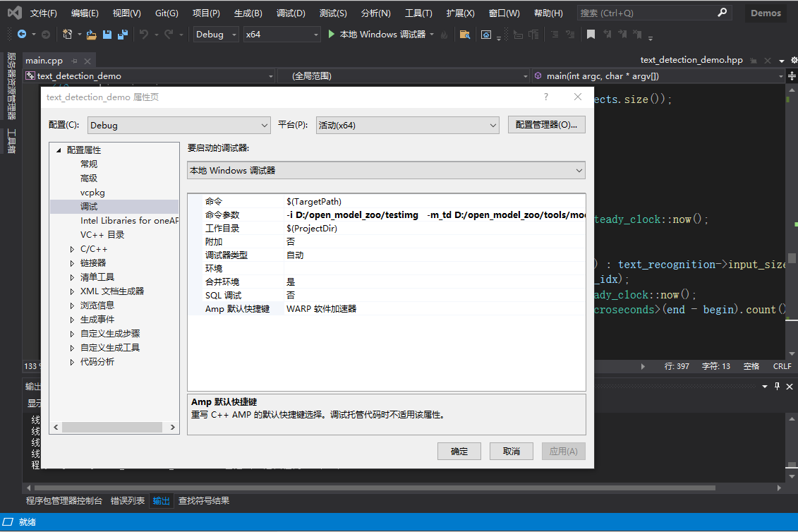Switch to the 查找符号结果 tab
Image resolution: width=798 pixels, height=532 pixels.
(x=204, y=501)
